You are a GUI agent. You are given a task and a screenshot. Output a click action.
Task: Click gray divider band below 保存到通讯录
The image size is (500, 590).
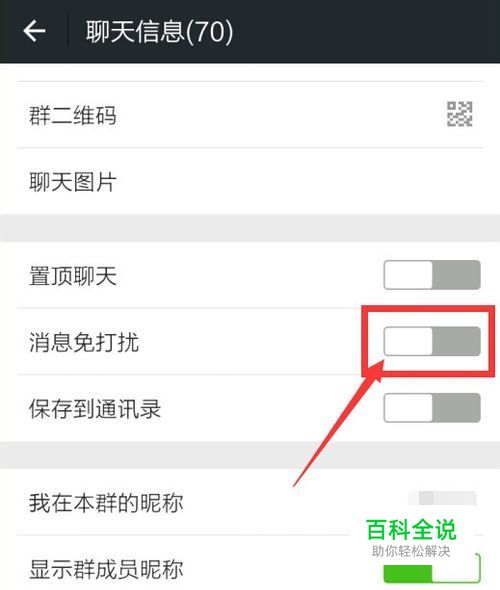(250, 455)
